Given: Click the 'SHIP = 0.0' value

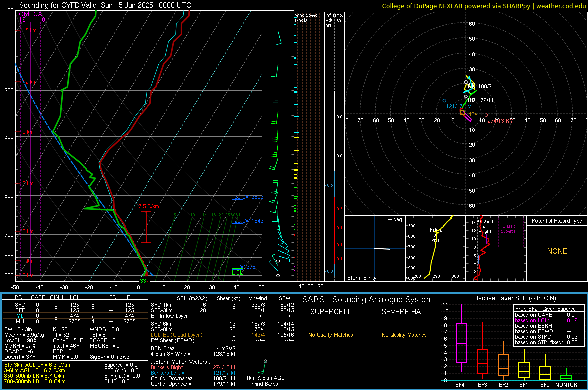Looking at the screenshot, I should pos(116,381).
